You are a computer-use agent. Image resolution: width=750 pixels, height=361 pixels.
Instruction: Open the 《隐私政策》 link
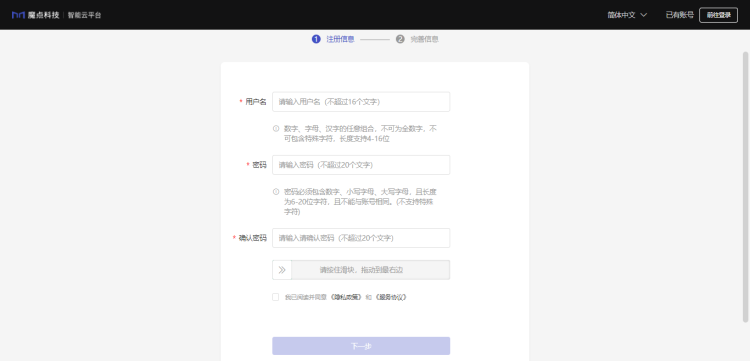[346, 297]
